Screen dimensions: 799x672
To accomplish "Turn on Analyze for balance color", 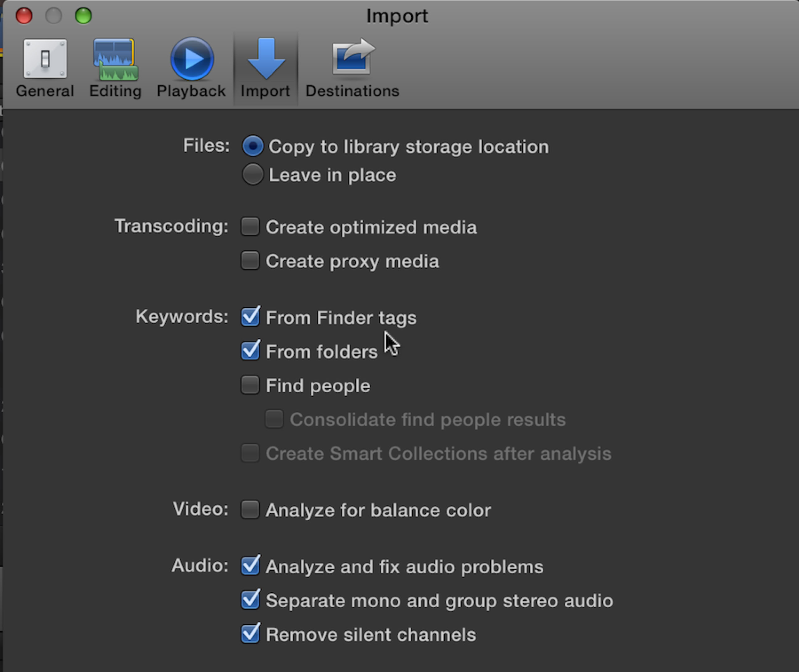I will [250, 510].
